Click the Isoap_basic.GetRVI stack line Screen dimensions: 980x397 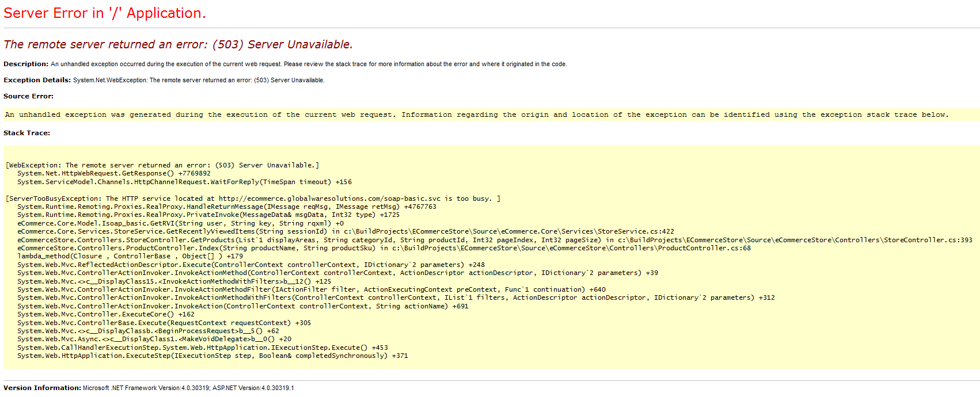click(180, 223)
